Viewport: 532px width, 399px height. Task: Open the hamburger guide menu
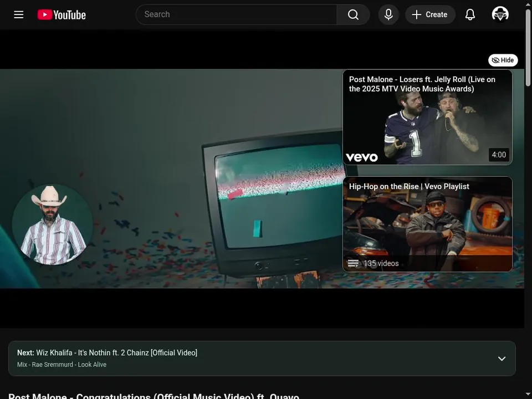pos(19,14)
